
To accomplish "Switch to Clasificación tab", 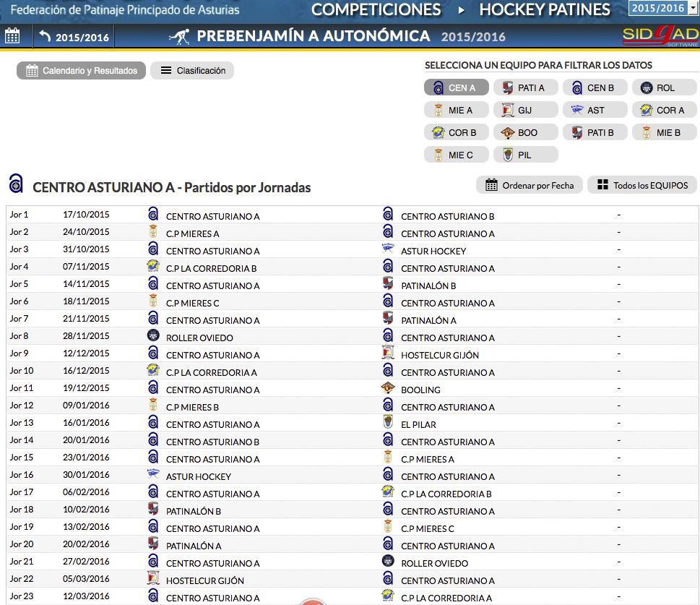I will click(192, 71).
